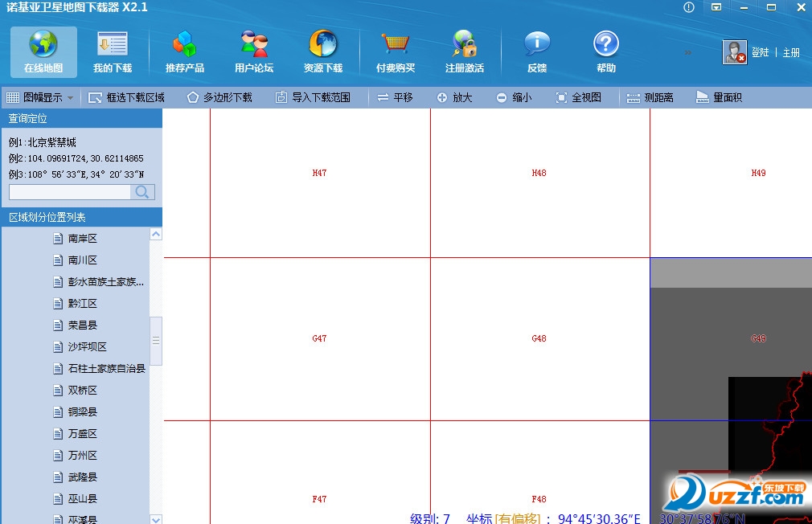Click the region list scroll up arrow

click(x=156, y=234)
